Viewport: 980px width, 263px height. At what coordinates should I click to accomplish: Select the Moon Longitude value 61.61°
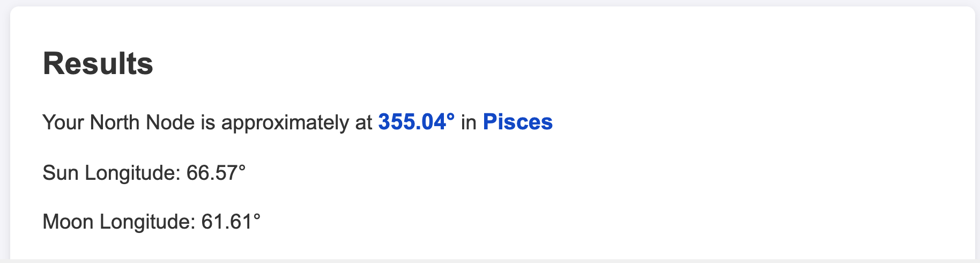point(231,222)
